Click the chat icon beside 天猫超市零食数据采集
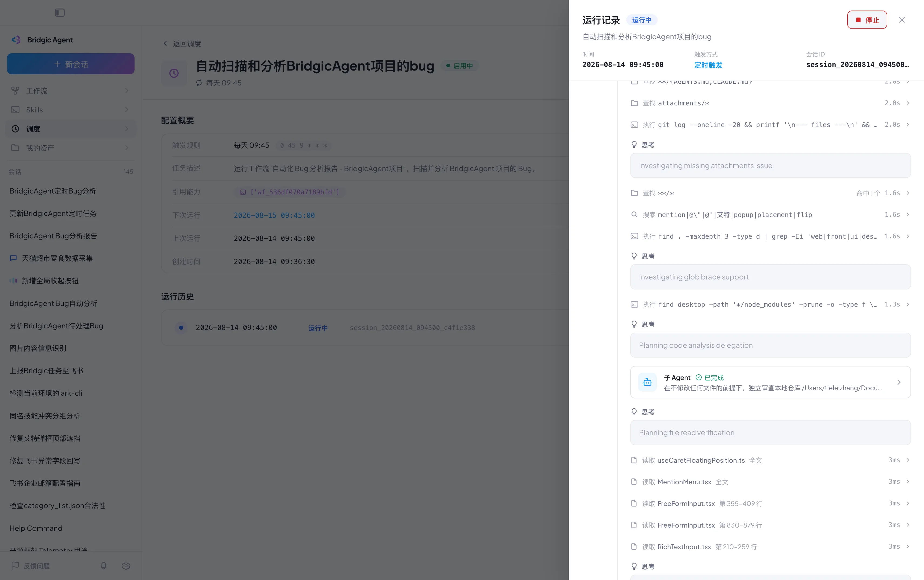 click(x=14, y=258)
